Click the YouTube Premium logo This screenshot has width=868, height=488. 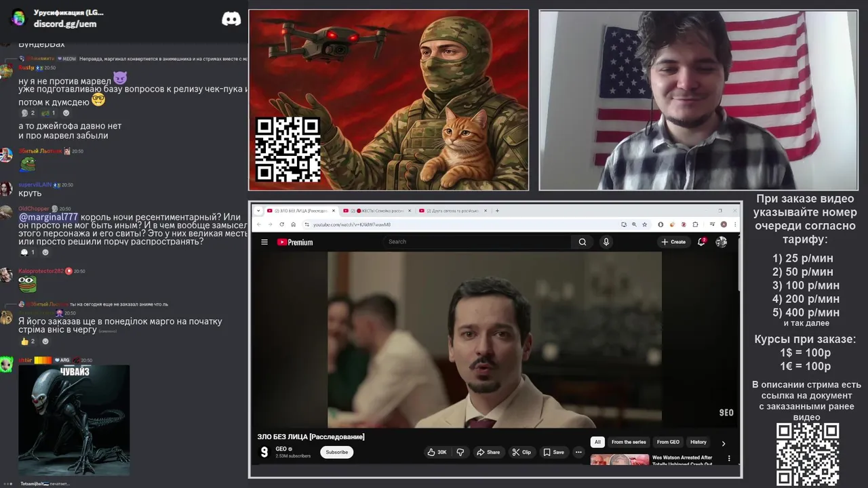click(x=295, y=242)
